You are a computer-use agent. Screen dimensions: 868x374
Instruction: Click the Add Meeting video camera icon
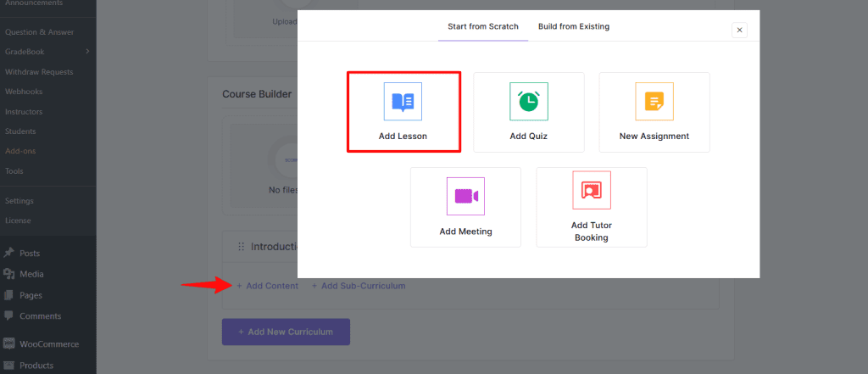(x=465, y=196)
